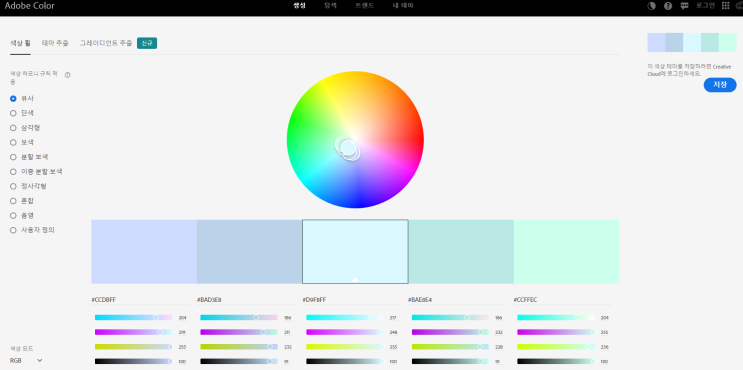This screenshot has width=743, height=370.
Task: Click first swatch in the saved theme preview strip
Action: (x=656, y=42)
